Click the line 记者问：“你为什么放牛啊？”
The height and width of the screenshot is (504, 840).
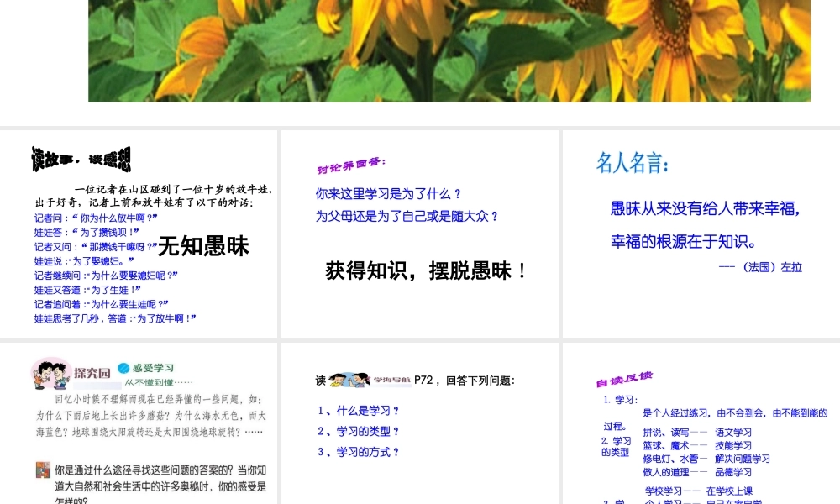96,218
